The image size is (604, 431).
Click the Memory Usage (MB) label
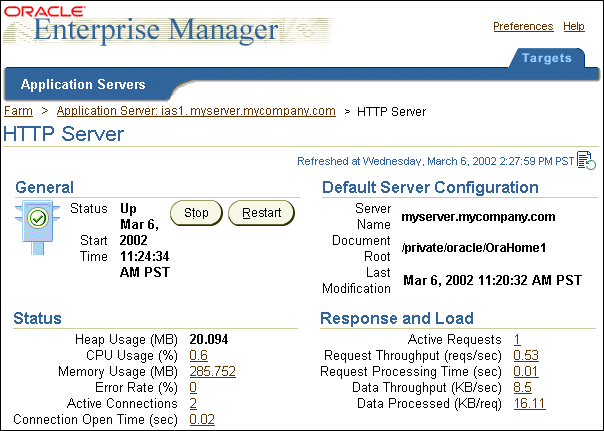point(118,371)
